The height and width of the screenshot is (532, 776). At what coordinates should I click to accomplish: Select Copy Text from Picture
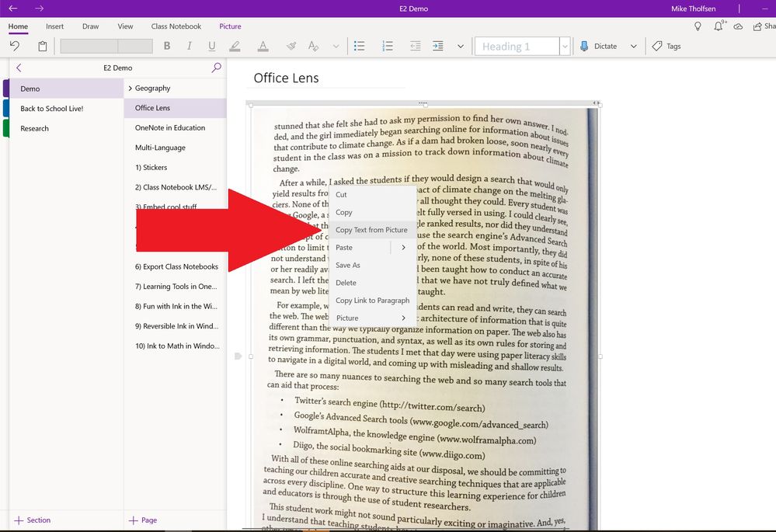tap(372, 230)
